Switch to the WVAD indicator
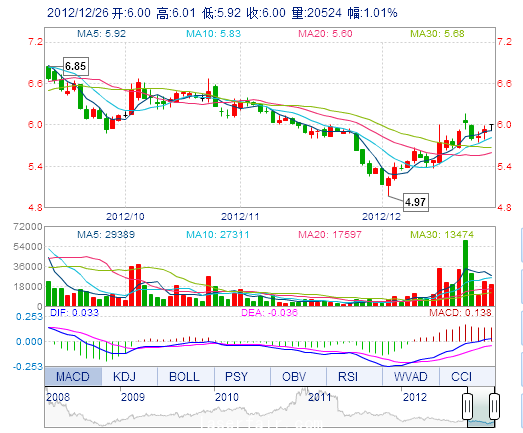523x433 pixels. (411, 377)
